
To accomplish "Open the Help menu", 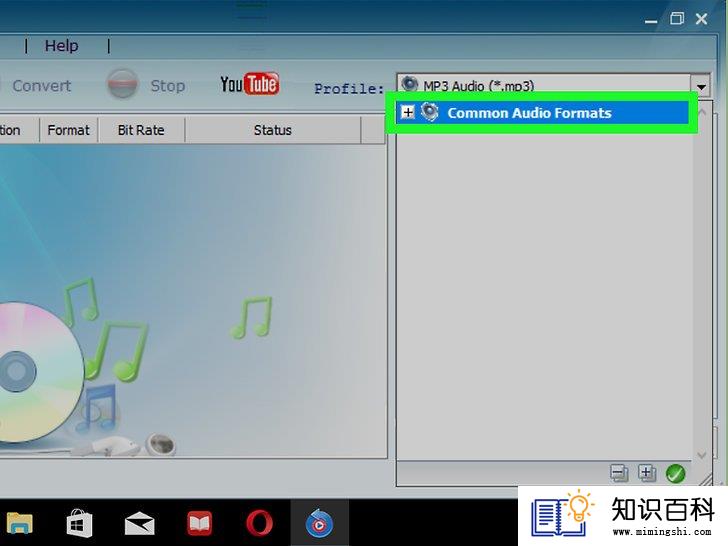I will [61, 46].
